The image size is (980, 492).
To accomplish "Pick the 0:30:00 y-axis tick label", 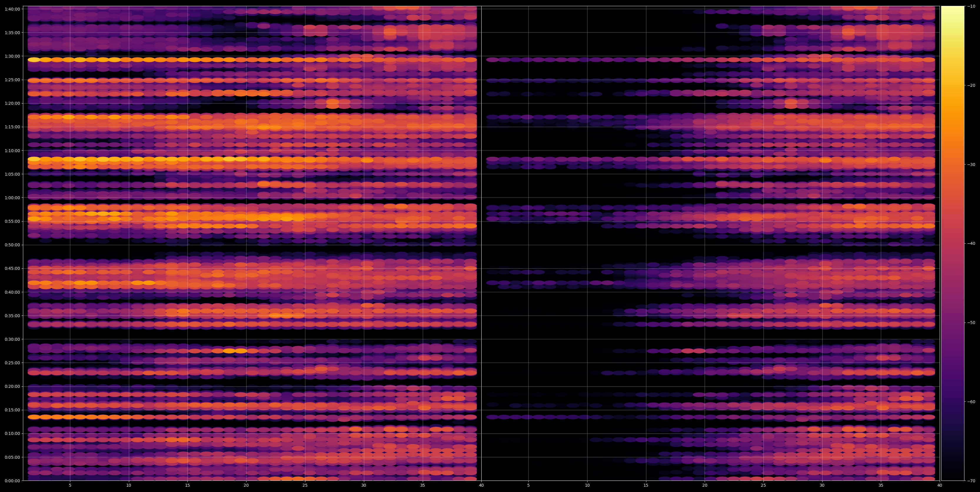I will click(12, 339).
